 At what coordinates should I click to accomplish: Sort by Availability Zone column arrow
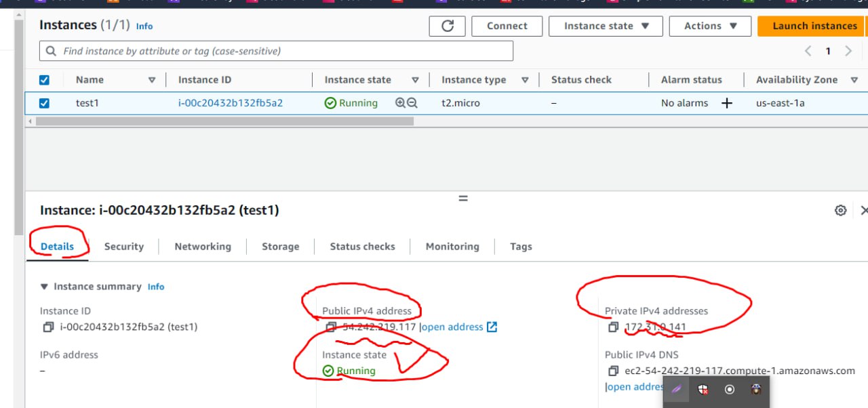pyautogui.click(x=853, y=80)
